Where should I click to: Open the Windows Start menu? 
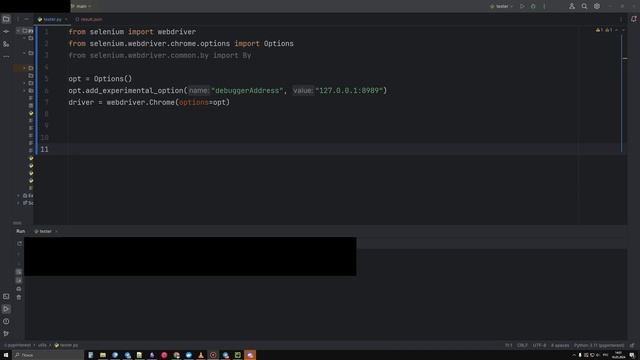click(x=6, y=355)
